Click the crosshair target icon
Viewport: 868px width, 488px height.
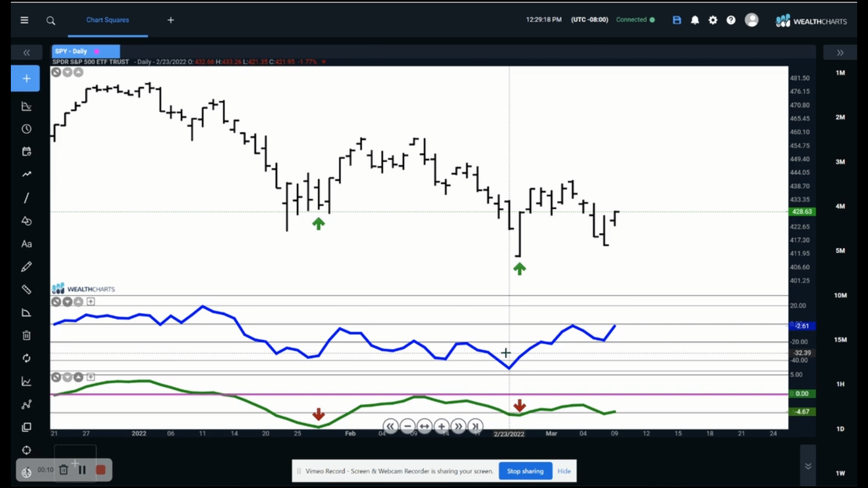click(x=27, y=450)
